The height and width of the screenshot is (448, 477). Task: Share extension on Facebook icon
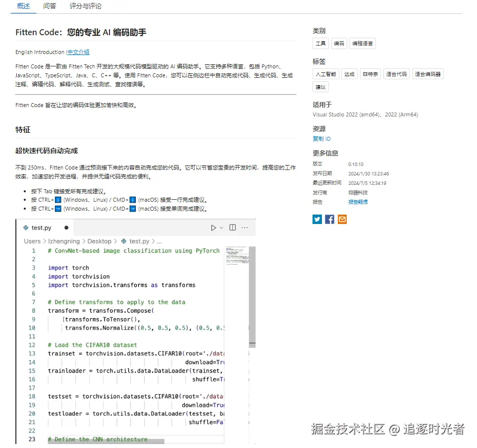pos(329,219)
